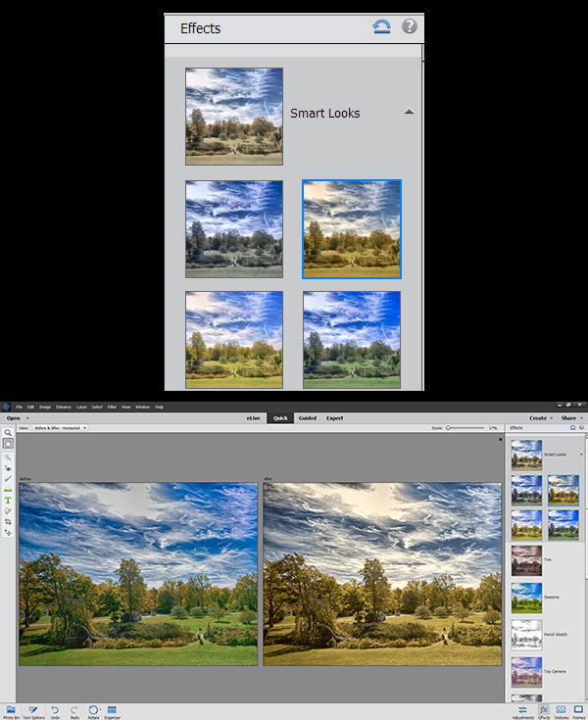Choose cool blue Smart Look variation in enlarged panel
Image resolution: width=588 pixels, height=720 pixels.
pyautogui.click(x=234, y=229)
